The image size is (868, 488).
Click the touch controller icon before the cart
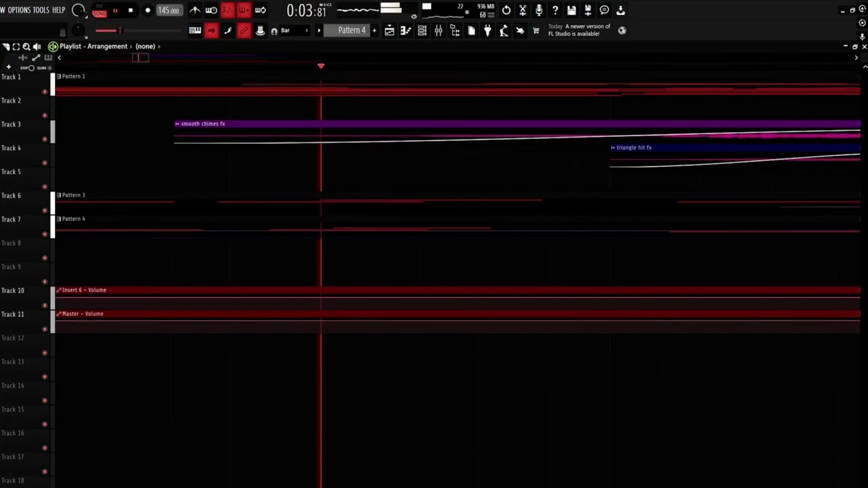coord(520,30)
